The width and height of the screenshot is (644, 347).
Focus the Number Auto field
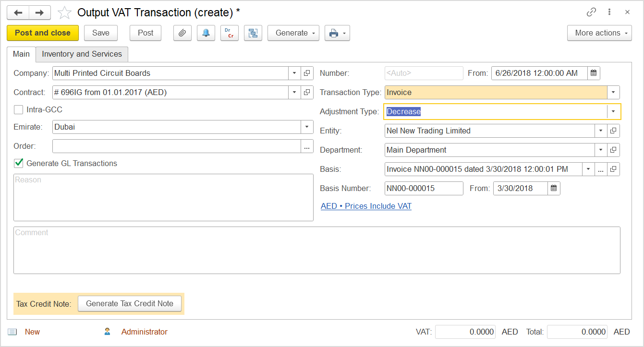(x=424, y=73)
